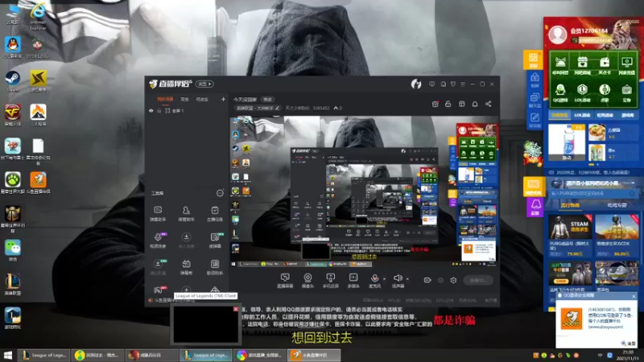Select the third scene tab
This screenshot has width=644, height=362.
[x=202, y=99]
